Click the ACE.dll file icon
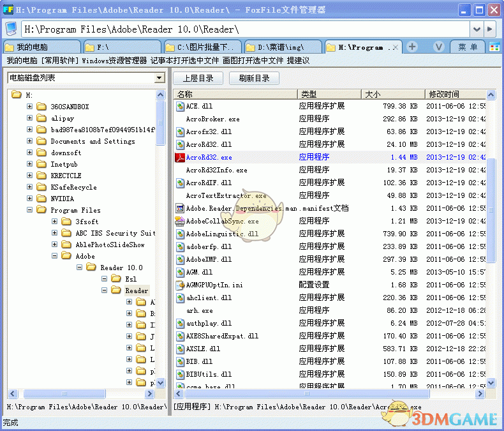 coord(180,106)
